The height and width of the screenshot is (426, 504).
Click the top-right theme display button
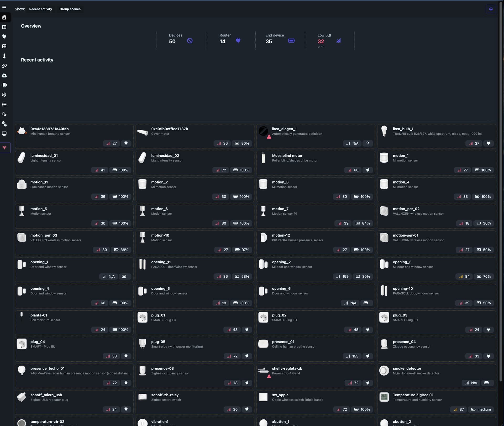(x=491, y=9)
